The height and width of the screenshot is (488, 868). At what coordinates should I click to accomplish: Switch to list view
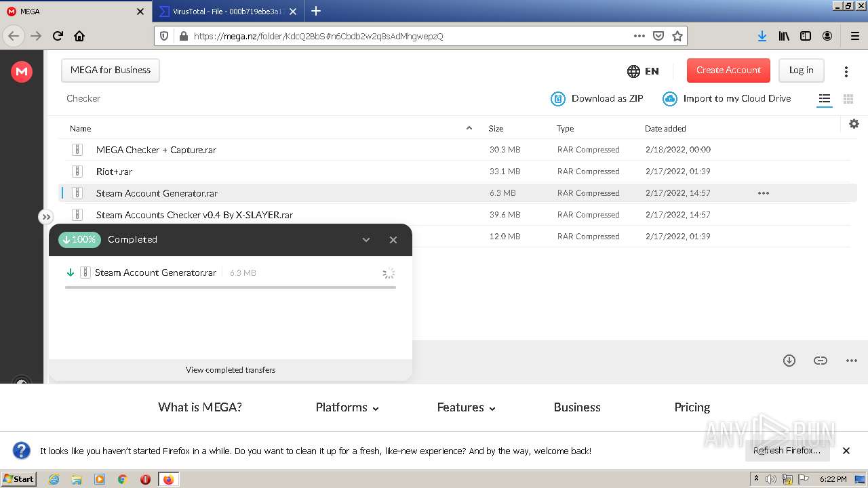pos(825,99)
